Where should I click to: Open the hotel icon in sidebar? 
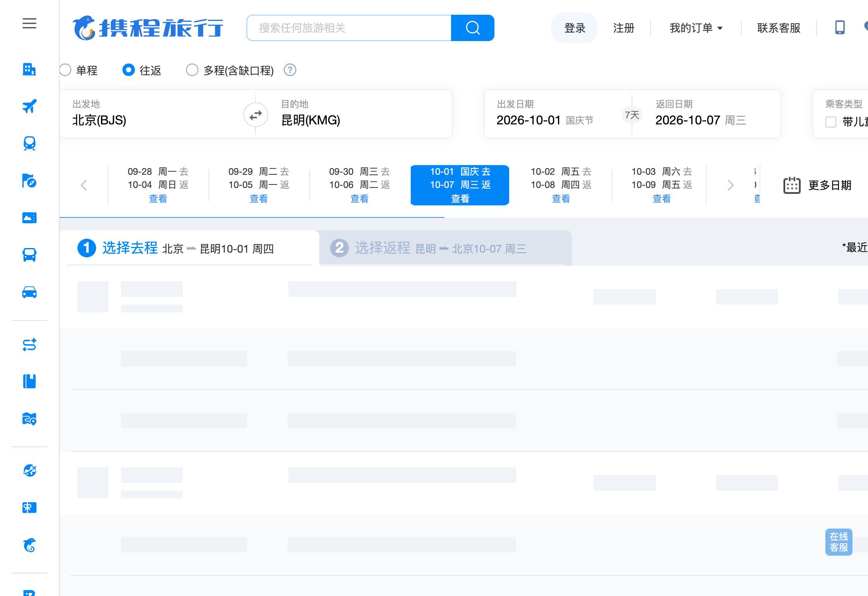(x=29, y=69)
